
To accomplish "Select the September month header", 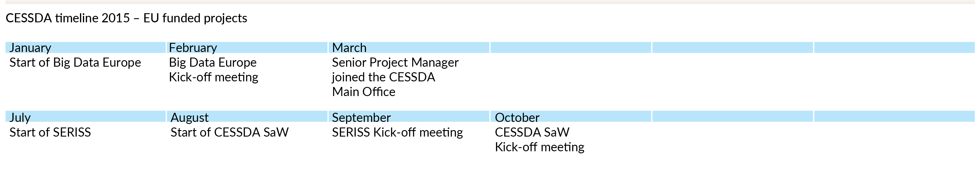I will pos(409,117).
